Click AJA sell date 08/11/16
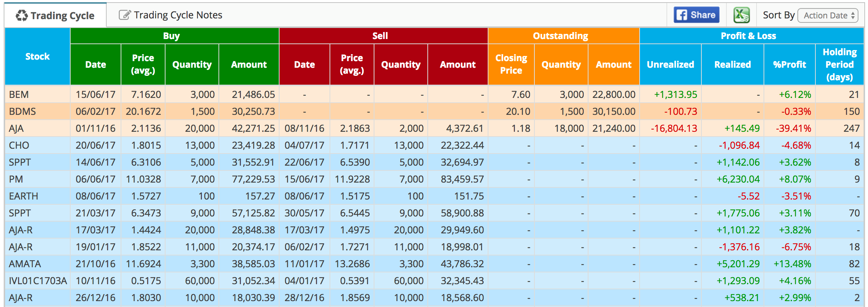Viewport: 868px width, 307px height. (x=305, y=128)
